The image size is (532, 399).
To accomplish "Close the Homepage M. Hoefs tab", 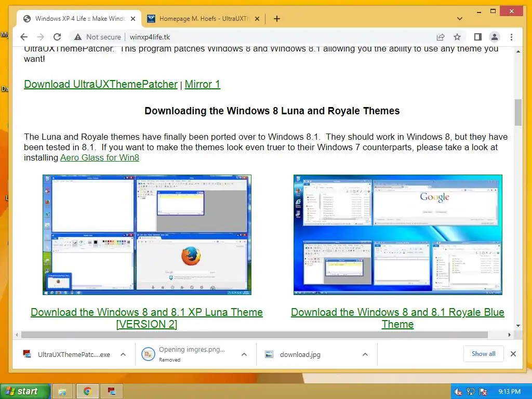I will 257,19.
